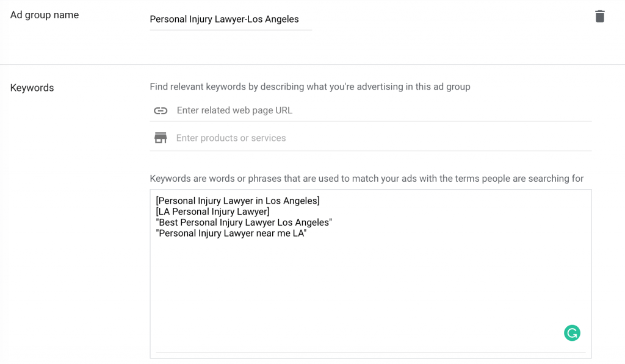The width and height of the screenshot is (625, 364).
Task: Click the keyword 'Personal Injury Lawyer near me LA'
Action: click(232, 234)
